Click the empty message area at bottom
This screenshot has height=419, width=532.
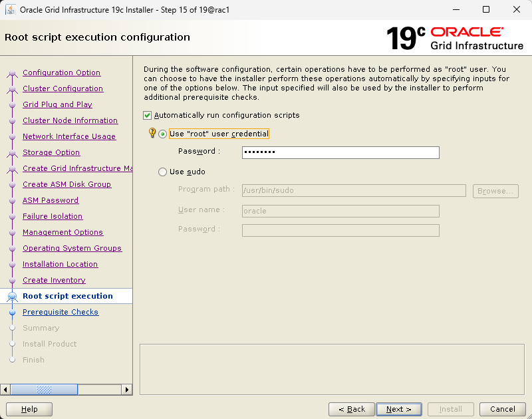click(x=332, y=370)
